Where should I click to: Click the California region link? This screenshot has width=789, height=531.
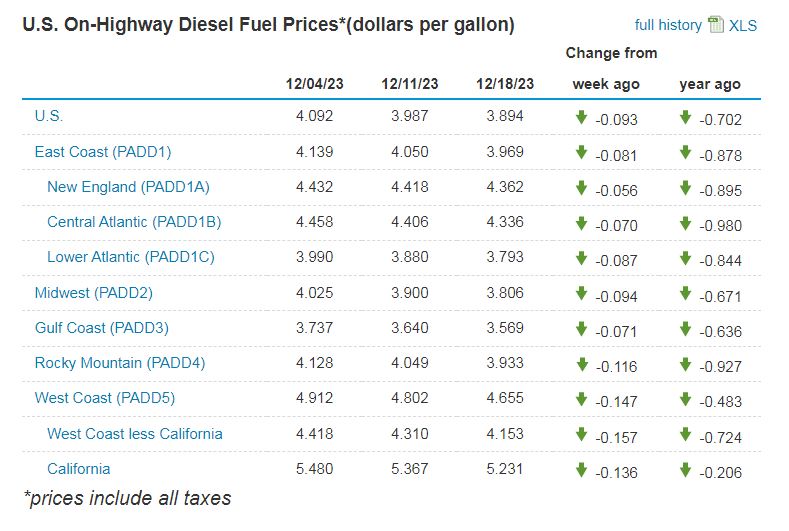click(x=79, y=469)
